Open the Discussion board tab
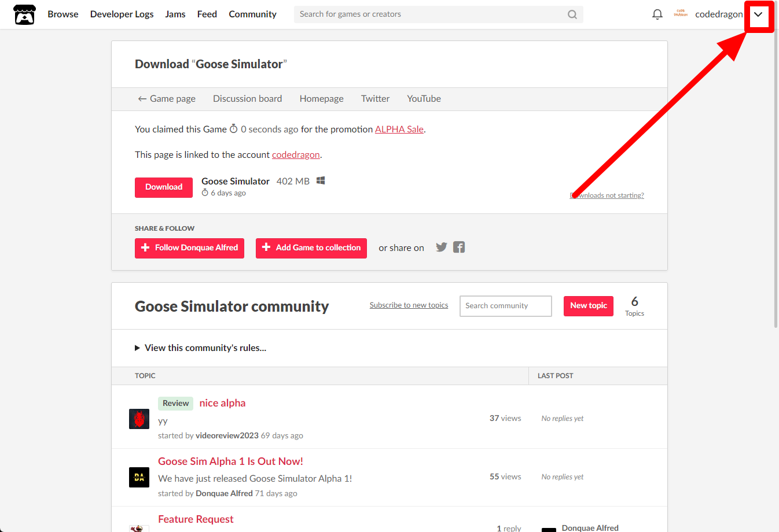The image size is (779, 532). pos(248,99)
